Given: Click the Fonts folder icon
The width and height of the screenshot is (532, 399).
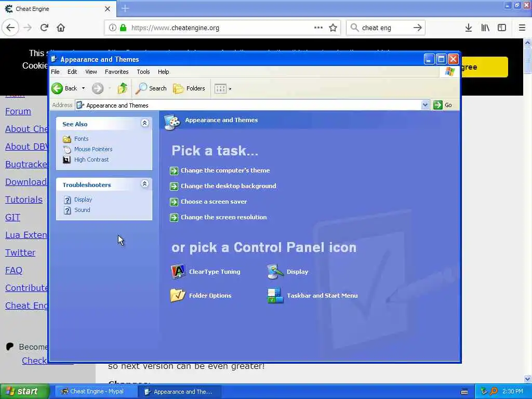Looking at the screenshot, I should tap(67, 139).
